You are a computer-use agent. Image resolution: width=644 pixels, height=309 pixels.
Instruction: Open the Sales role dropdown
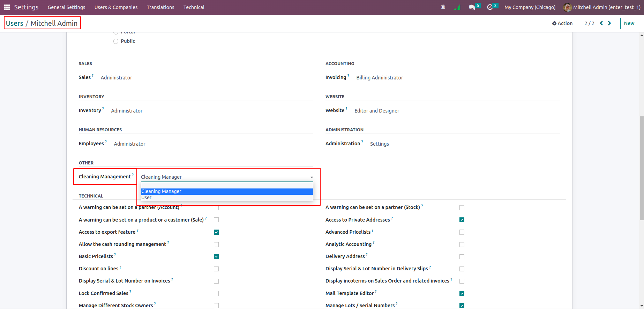point(117,78)
